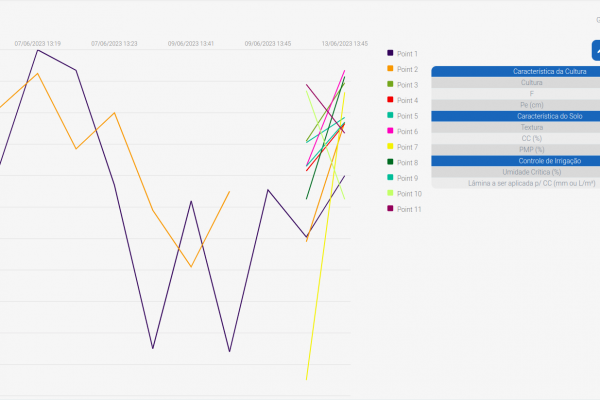Click the 07/06/2023 13:23 axis label

pos(114,44)
